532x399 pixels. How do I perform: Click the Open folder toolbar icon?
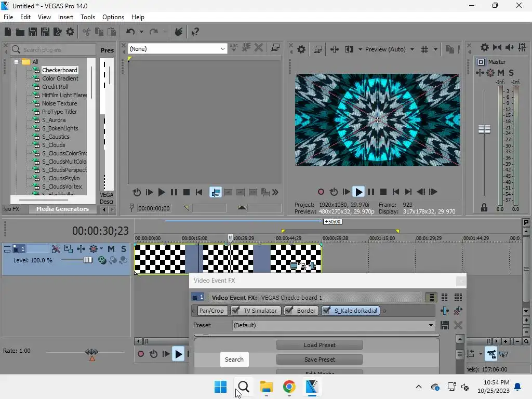(x=20, y=32)
